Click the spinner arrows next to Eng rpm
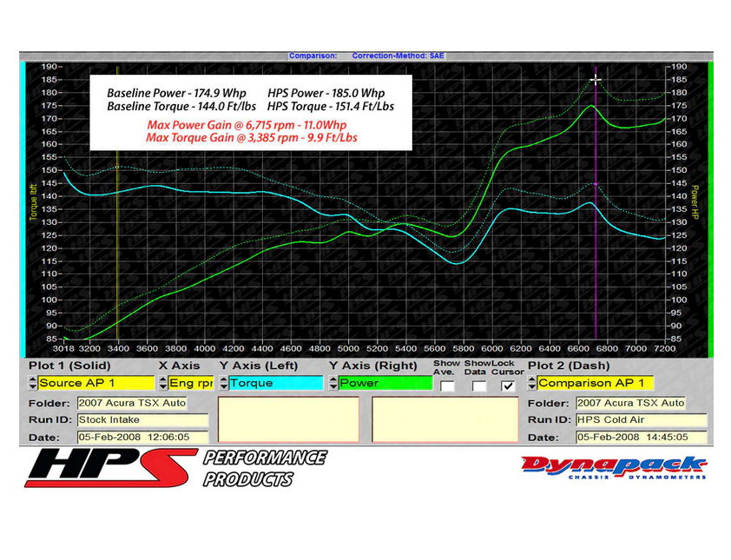 161,382
